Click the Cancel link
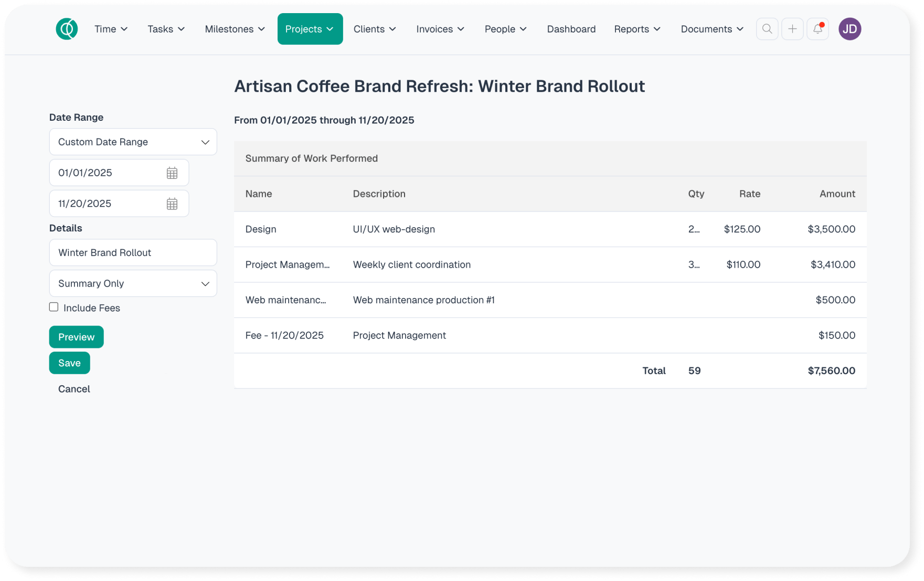Image resolution: width=924 pixels, height=581 pixels. [x=74, y=389]
